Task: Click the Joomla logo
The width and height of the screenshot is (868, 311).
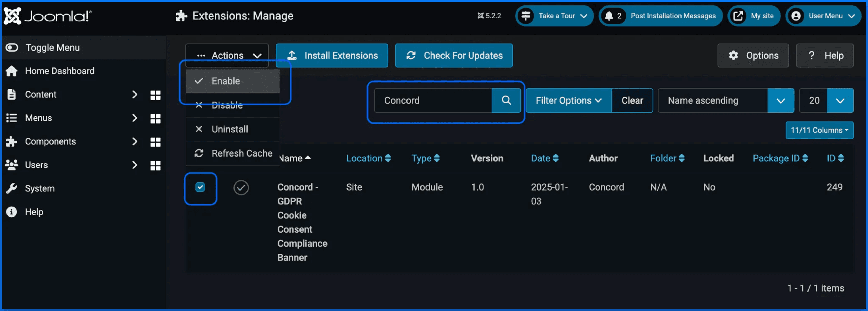Action: point(48,16)
